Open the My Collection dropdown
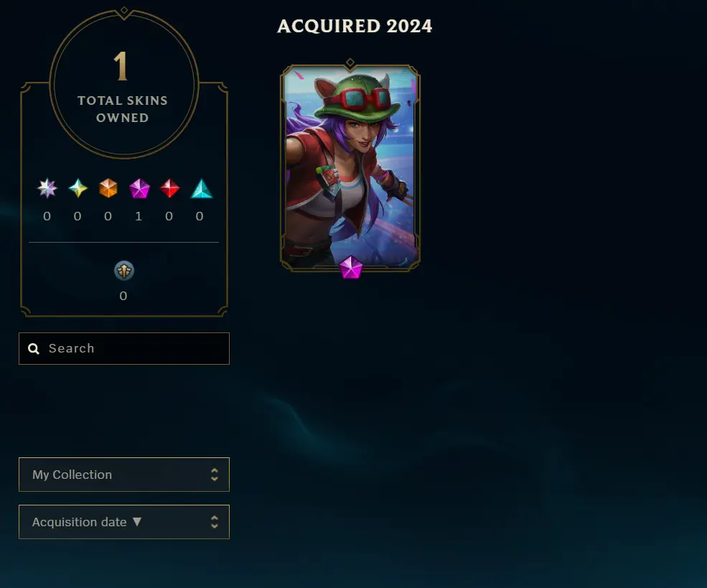 coord(124,475)
